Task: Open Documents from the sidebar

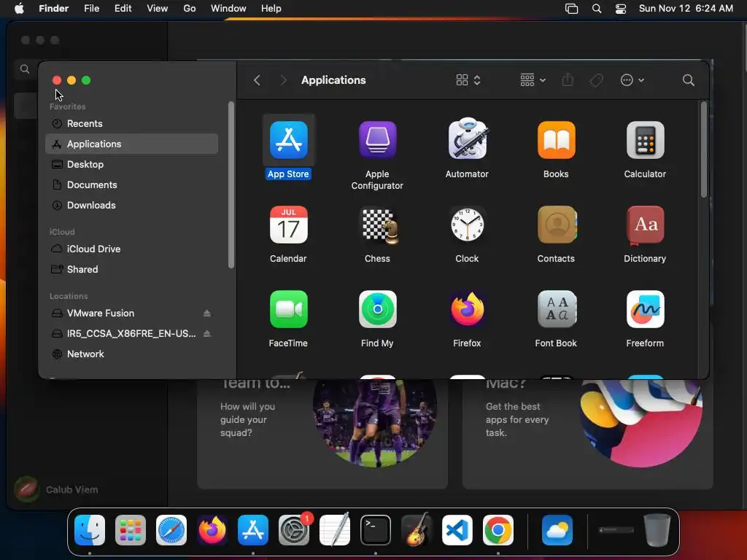Action: coord(131,184)
